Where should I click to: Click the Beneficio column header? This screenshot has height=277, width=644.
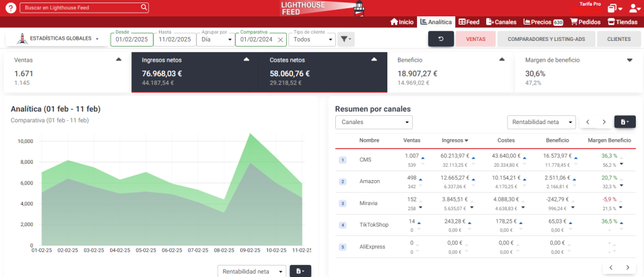[557, 140]
